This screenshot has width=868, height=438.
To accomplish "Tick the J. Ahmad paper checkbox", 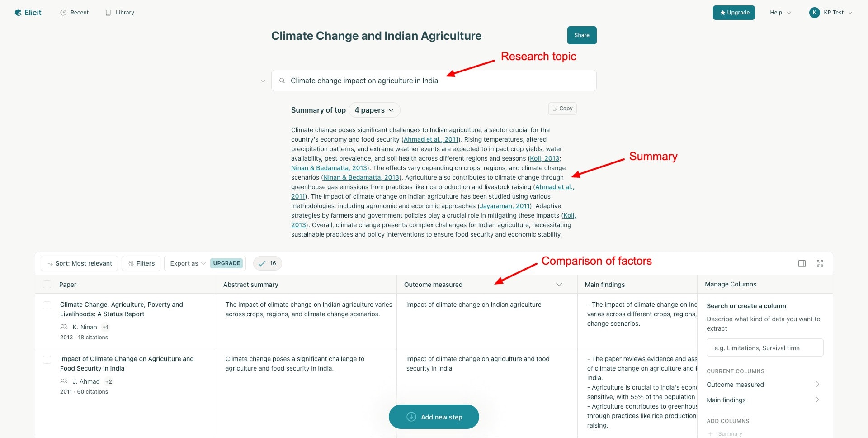I will [47, 360].
